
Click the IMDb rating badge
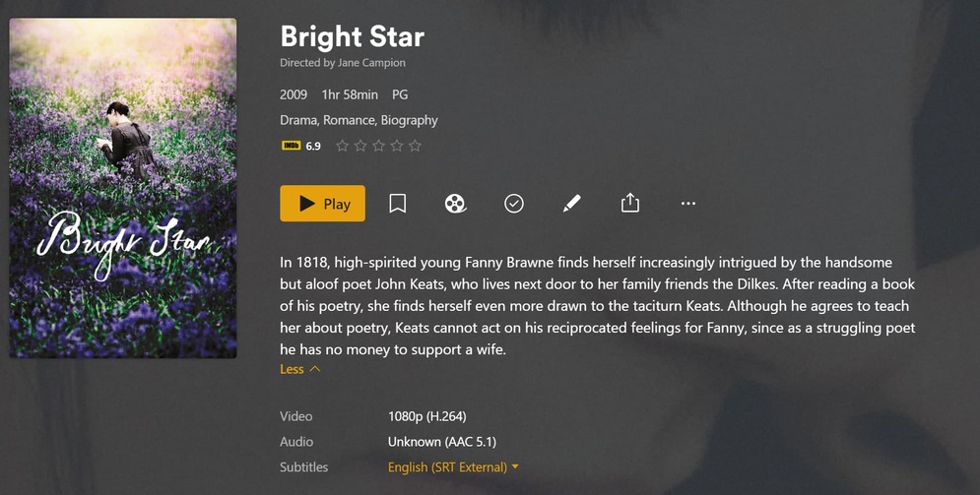pos(292,146)
